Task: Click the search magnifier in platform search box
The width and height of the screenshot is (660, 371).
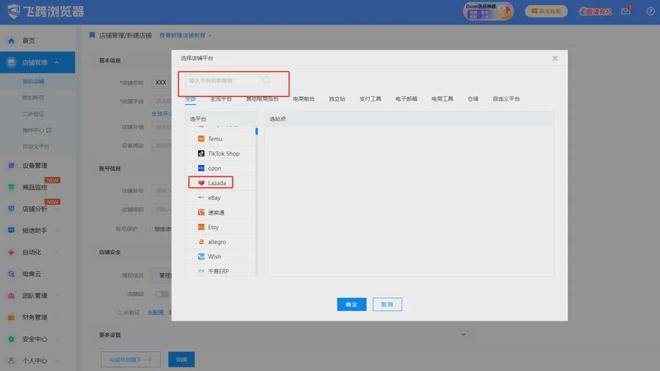Action: pyautogui.click(x=266, y=80)
